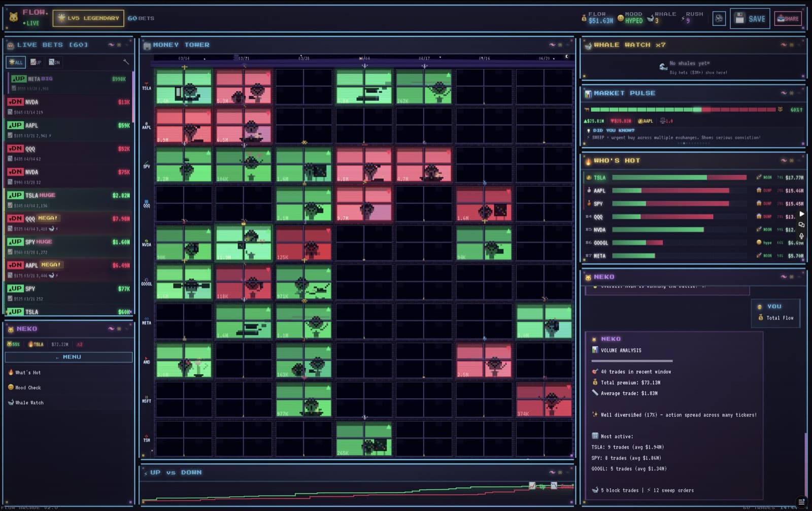
Task: Click the SAVE button
Action: pos(750,19)
